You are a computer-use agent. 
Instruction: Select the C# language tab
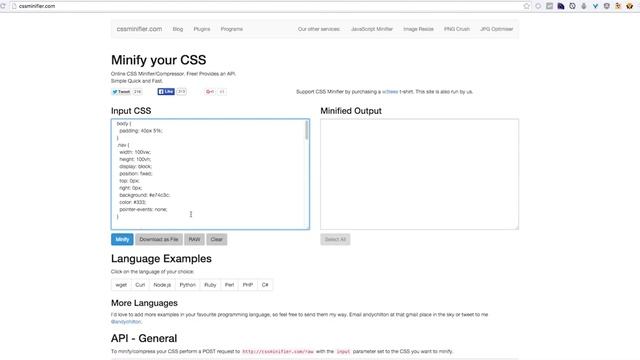pyautogui.click(x=265, y=285)
